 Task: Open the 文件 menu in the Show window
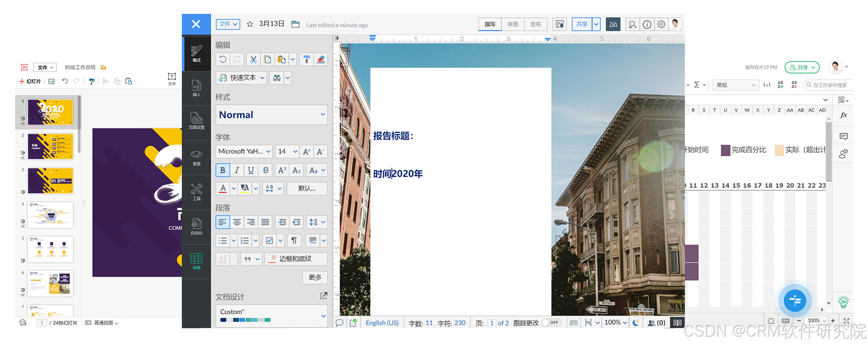(45, 67)
